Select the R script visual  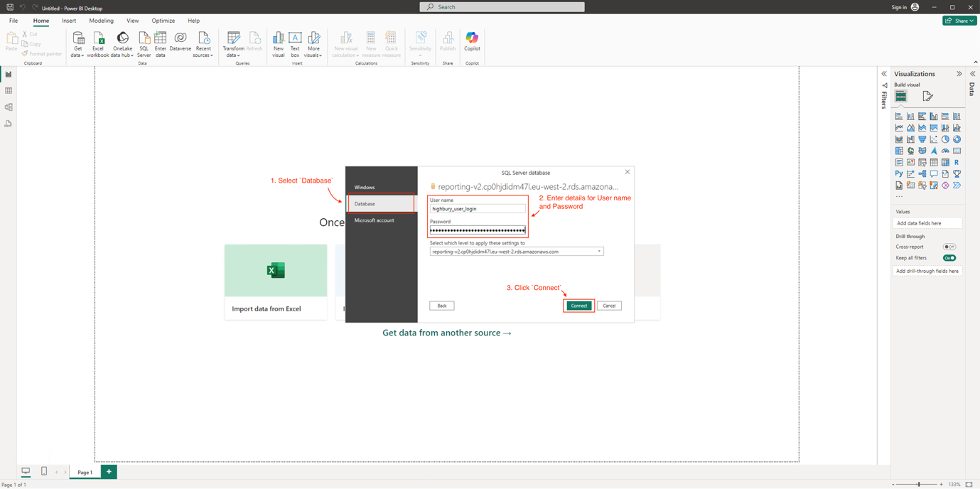957,162
